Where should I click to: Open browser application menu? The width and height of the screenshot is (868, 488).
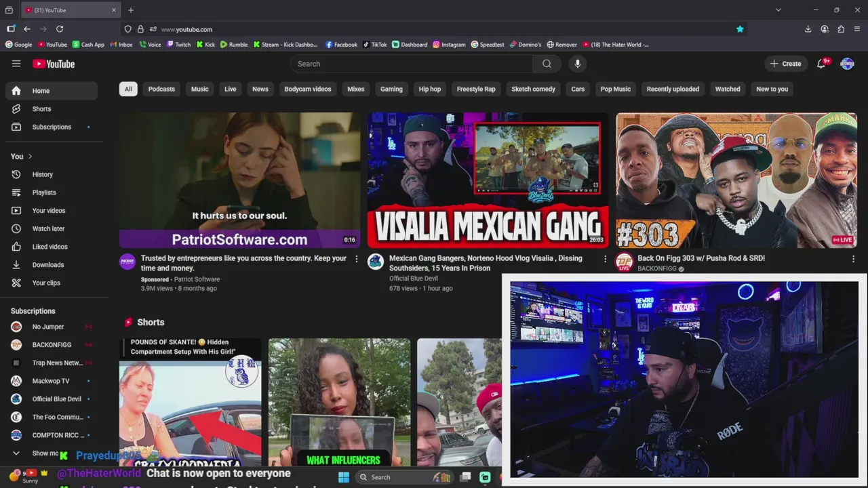tap(857, 29)
